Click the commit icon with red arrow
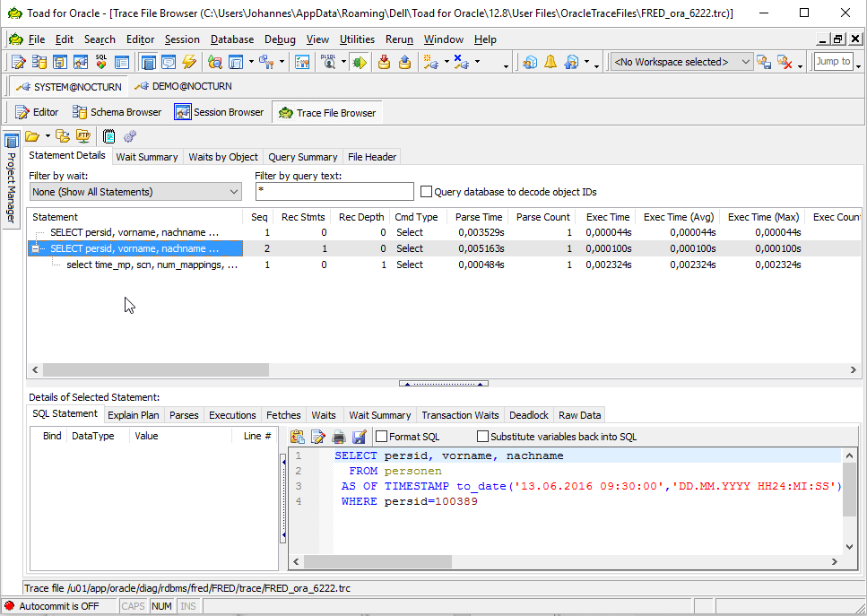Screen dimensions: 867x616 [385, 62]
